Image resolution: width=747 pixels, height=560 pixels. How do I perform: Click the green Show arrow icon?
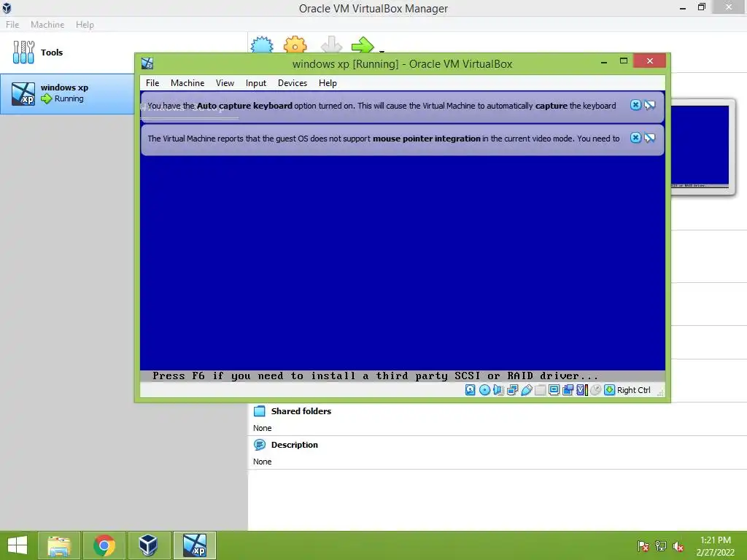pos(363,44)
